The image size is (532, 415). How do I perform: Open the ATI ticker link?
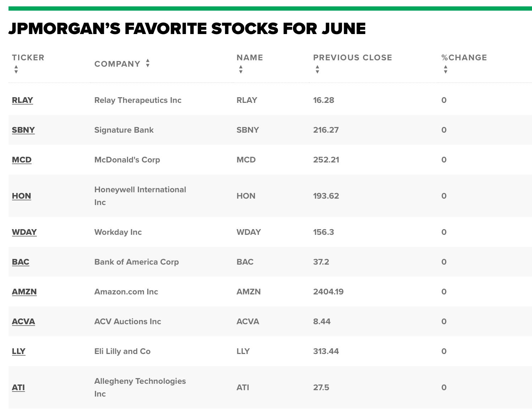tap(18, 387)
